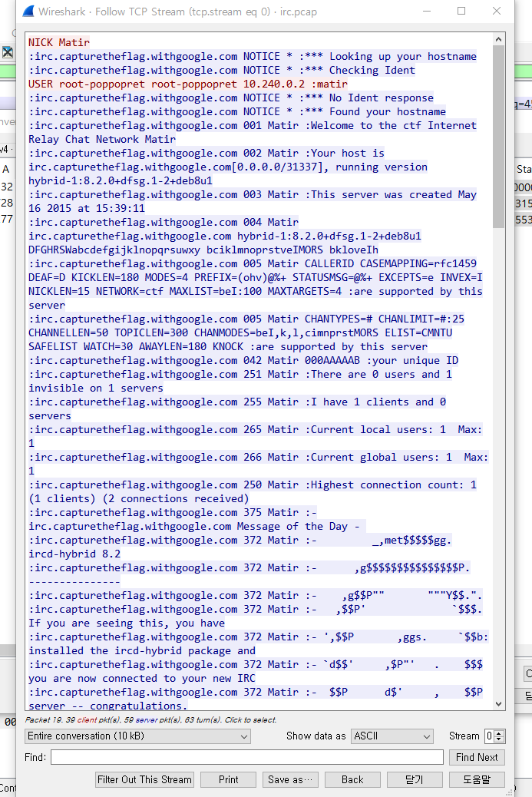Click the Wireshark shark fin title icon
This screenshot has height=797, width=532.
(x=28, y=12)
